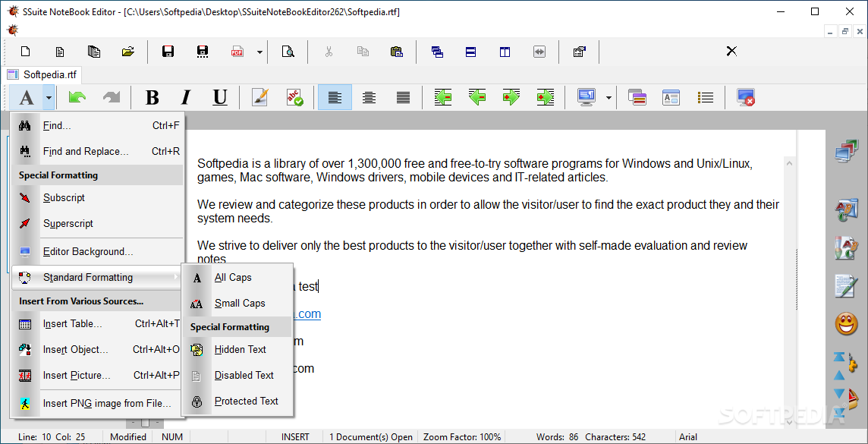Select Insert PNG image from File...

(x=97, y=404)
